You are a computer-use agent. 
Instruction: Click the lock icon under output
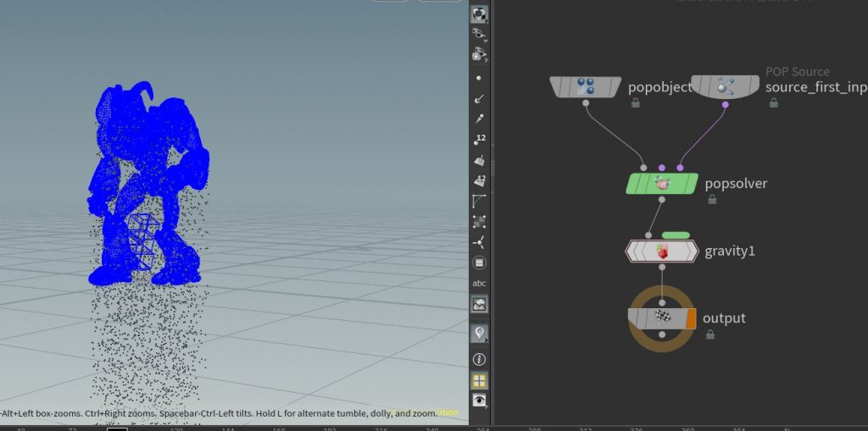pos(709,334)
